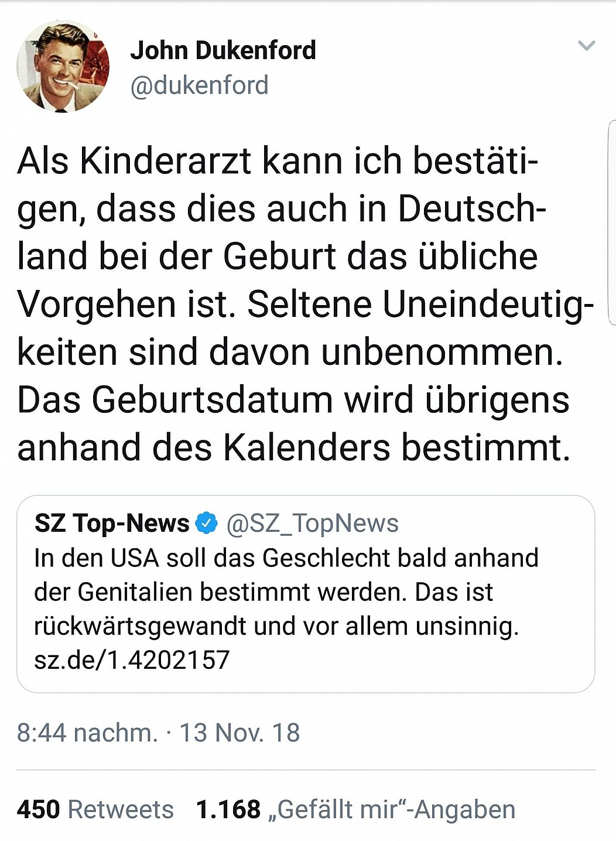
Task: Click the blue verified badge
Action: point(206,522)
